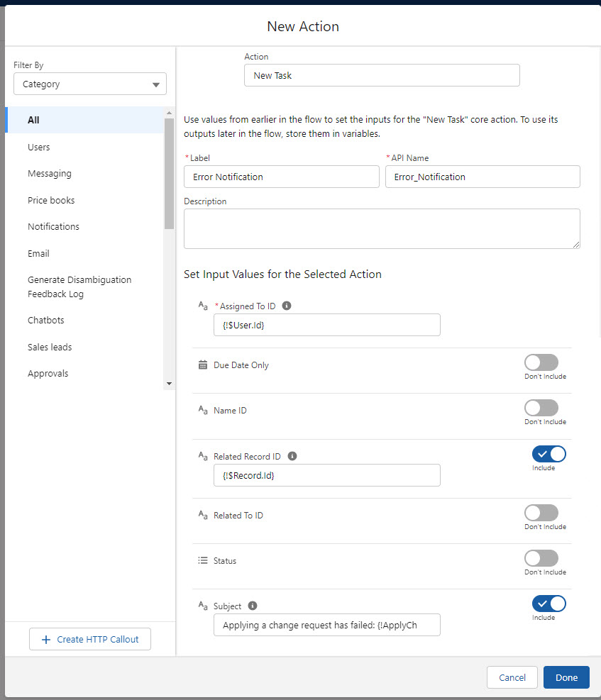Click the Description text area
This screenshot has height=700, width=601.
pos(382,228)
